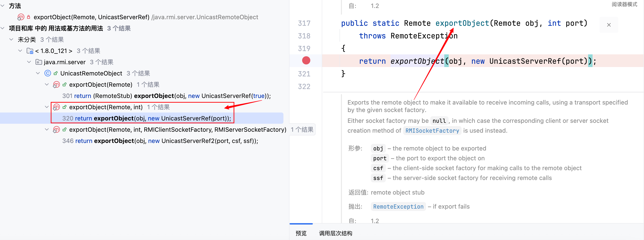
Task: Click the red breakpoint dot in gutter
Action: 306,61
